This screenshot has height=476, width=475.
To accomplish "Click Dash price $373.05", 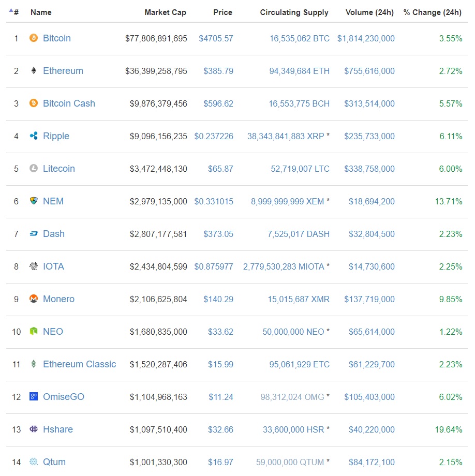I will coord(218,234).
